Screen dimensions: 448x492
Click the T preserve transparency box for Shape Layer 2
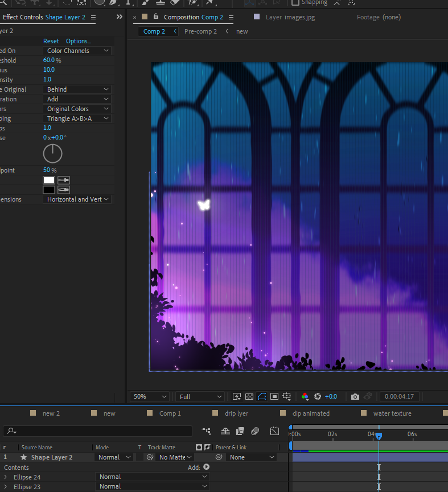click(140, 457)
